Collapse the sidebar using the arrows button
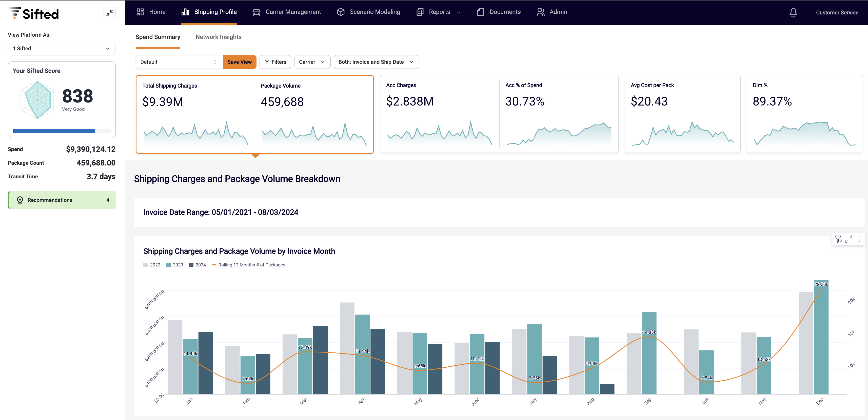Viewport: 868px width, 420px height. (x=109, y=13)
